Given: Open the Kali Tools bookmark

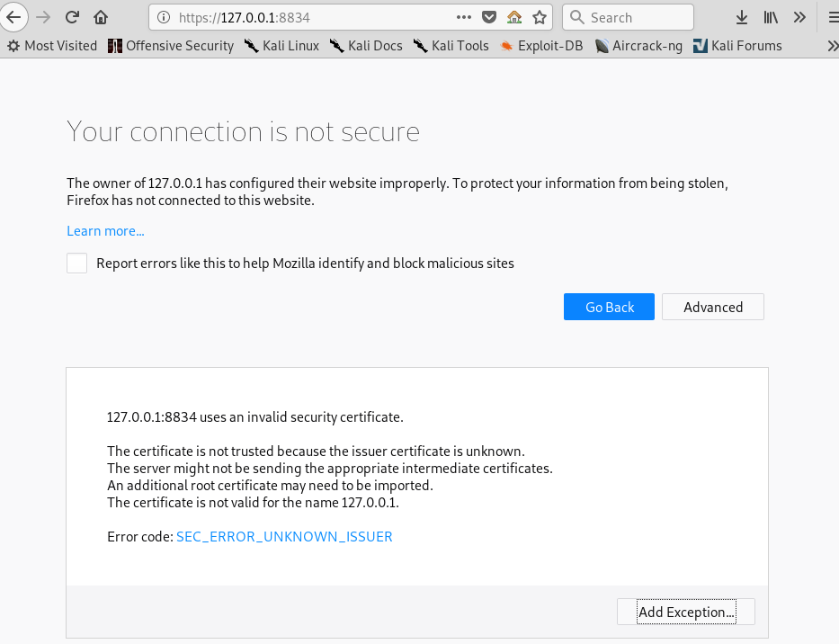Looking at the screenshot, I should pyautogui.click(x=451, y=46).
